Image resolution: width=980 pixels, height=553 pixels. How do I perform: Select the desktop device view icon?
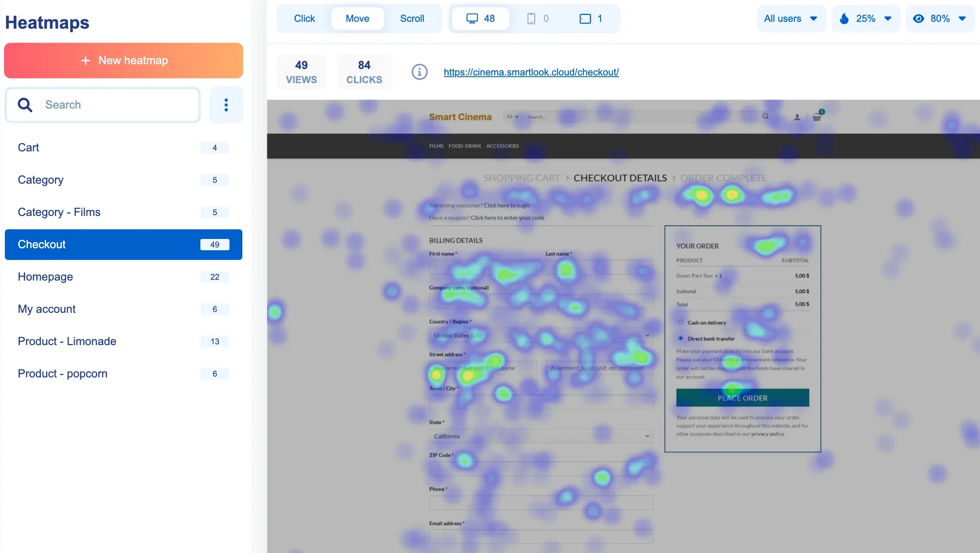tap(473, 18)
